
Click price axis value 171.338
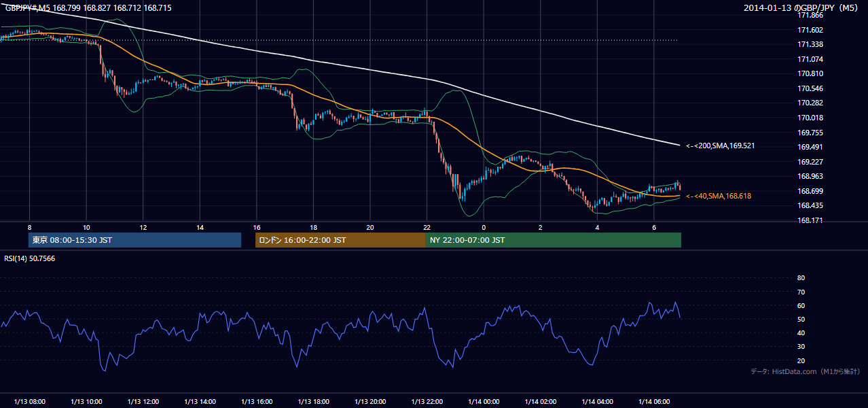pos(810,44)
